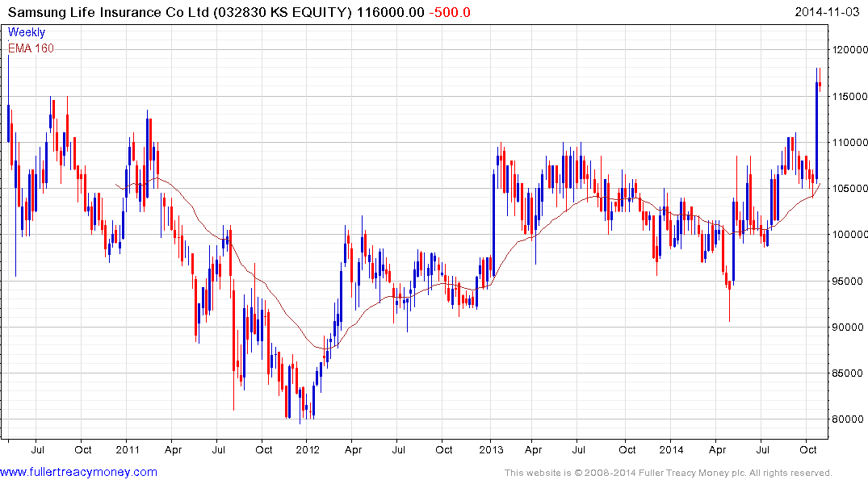This screenshot has width=868, height=484.
Task: Click the 2011 year label on time axis
Action: pyautogui.click(x=128, y=449)
